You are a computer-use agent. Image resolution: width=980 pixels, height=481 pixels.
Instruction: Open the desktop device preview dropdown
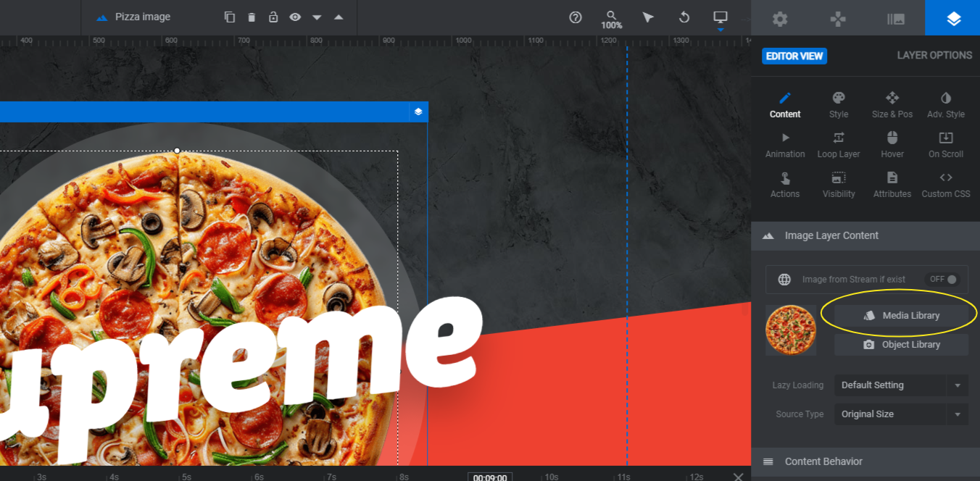721,18
